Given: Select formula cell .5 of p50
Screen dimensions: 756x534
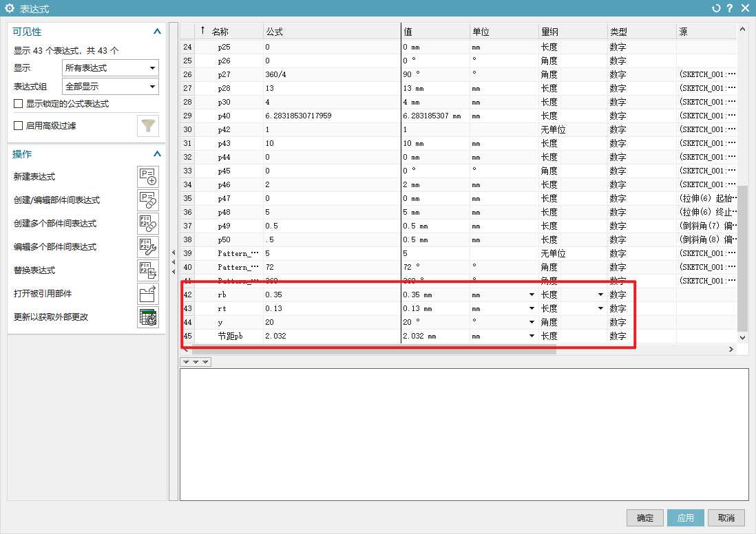Looking at the screenshot, I should pyautogui.click(x=332, y=239).
